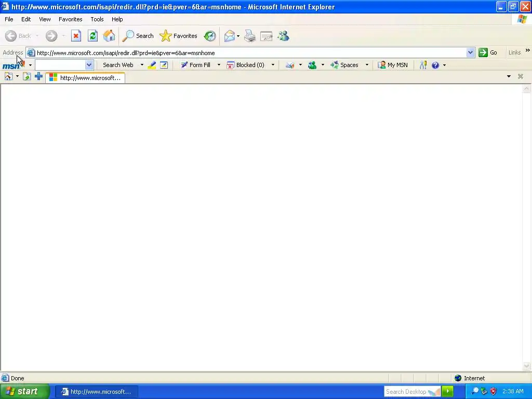Click the Done status bar text
This screenshot has width=532, height=399.
[17, 378]
